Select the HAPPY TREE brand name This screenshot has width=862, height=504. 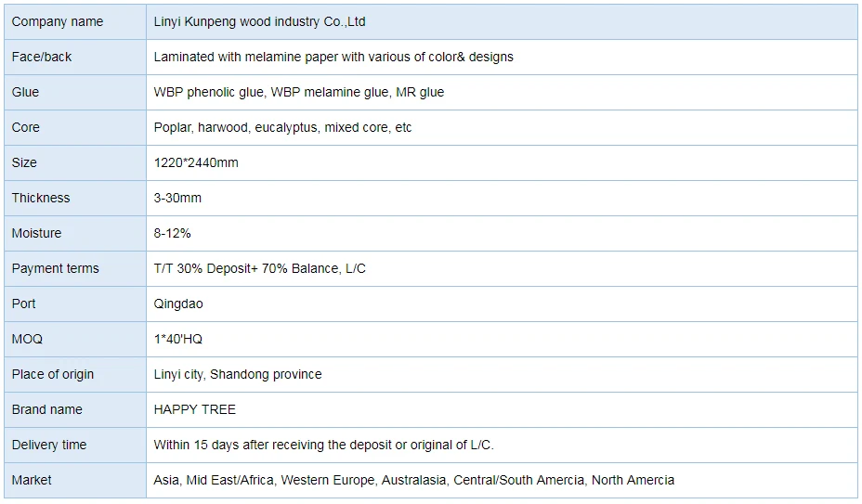[x=195, y=409]
